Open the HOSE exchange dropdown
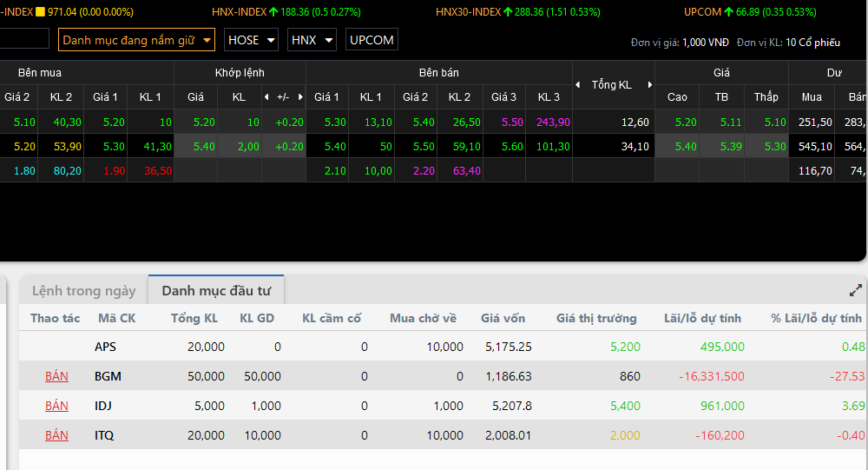Image resolution: width=868 pixels, height=470 pixels. point(251,40)
